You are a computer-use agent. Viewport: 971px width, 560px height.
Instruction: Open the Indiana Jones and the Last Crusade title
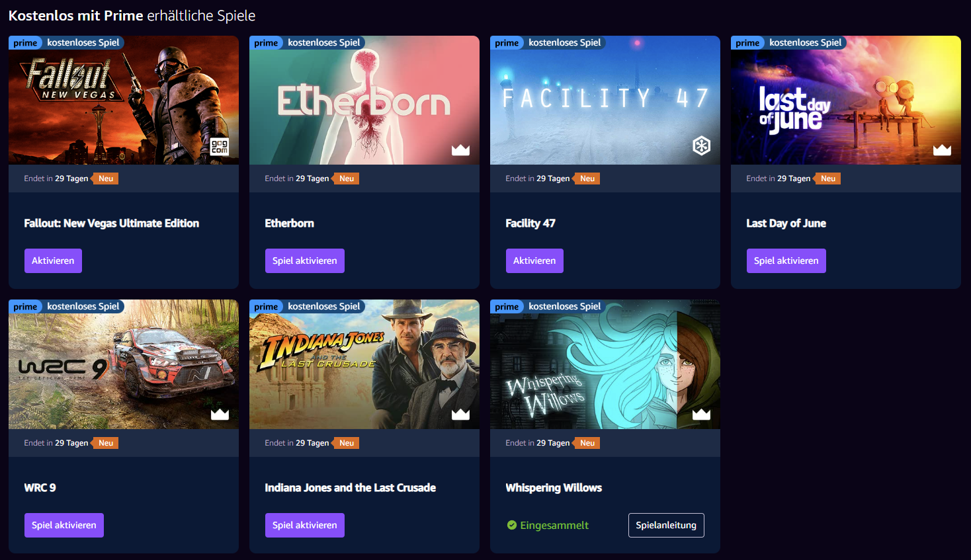point(350,487)
